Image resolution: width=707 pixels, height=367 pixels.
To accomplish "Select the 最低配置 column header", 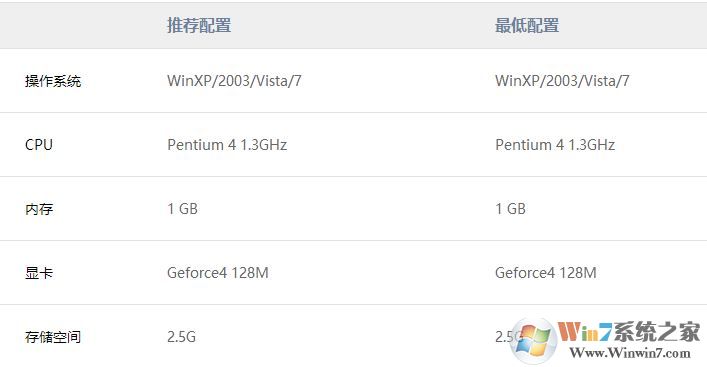I will (x=527, y=25).
